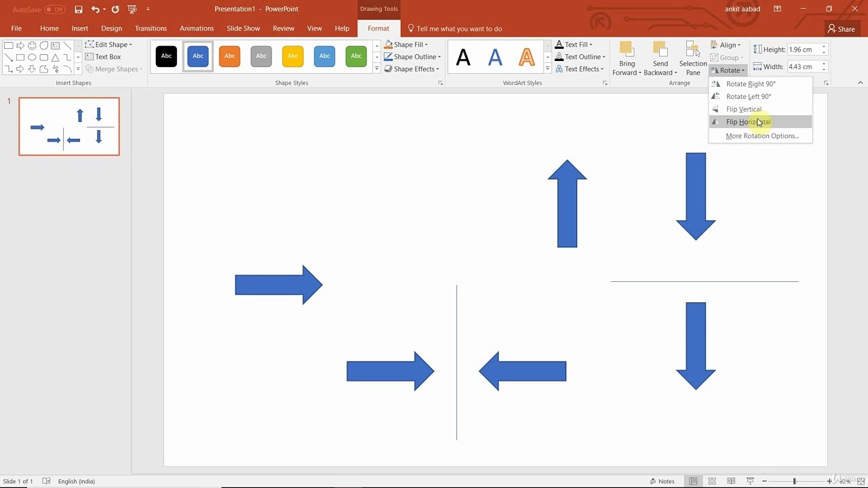
Task: Select the right arrow shape in first gallery row
Action: click(x=20, y=45)
